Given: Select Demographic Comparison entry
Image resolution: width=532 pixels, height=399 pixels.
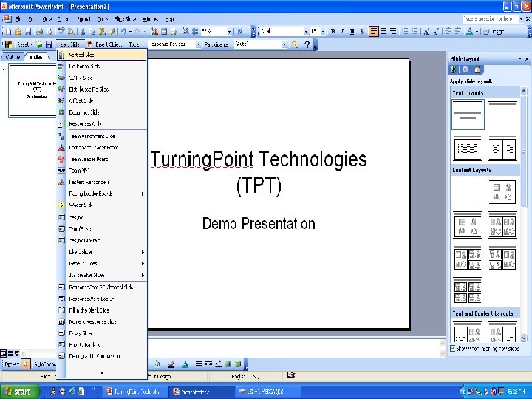Looking at the screenshot, I should tap(102, 356).
